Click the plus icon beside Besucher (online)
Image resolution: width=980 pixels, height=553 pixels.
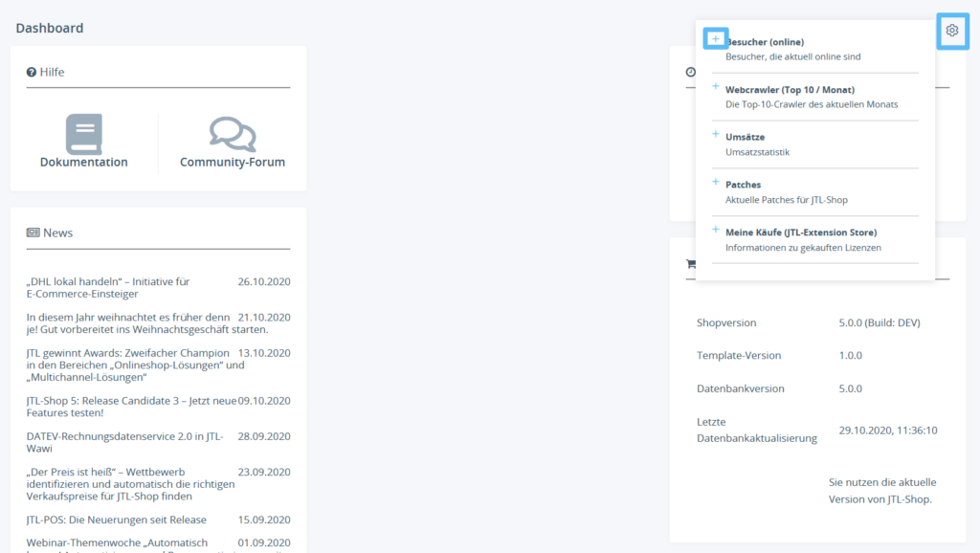click(x=716, y=39)
